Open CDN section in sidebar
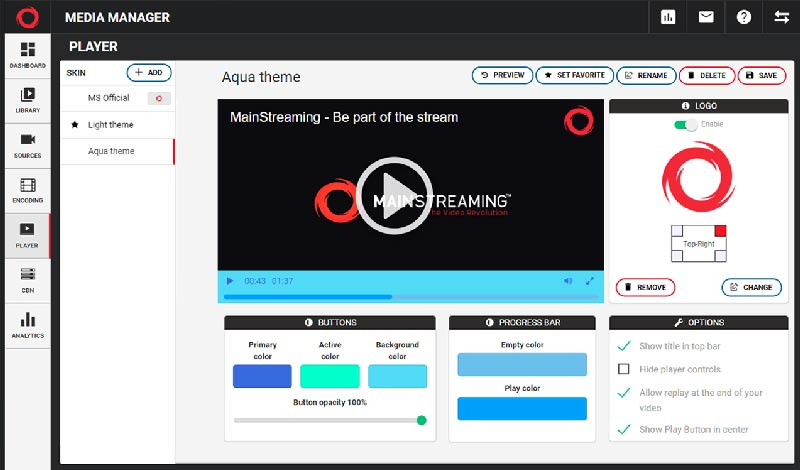 coord(28,281)
